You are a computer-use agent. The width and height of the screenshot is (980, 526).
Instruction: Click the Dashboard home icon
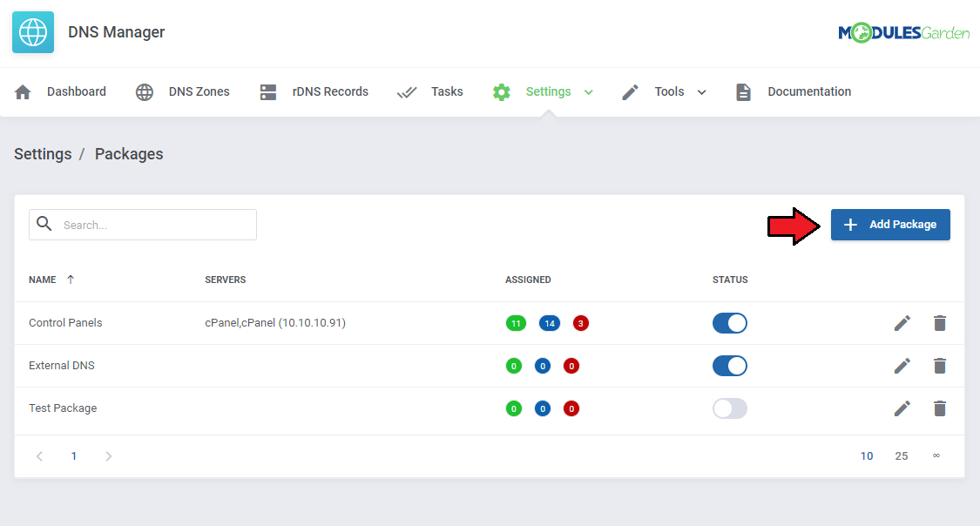24,91
